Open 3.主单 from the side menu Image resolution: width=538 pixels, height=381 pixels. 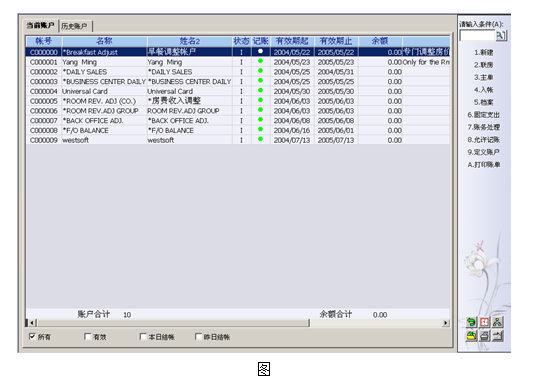pyautogui.click(x=483, y=77)
